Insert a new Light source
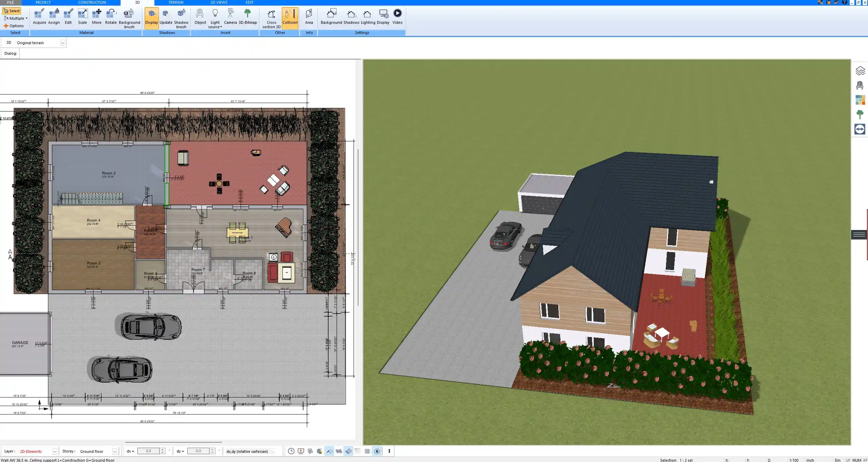868x462 pixels. [x=216, y=18]
